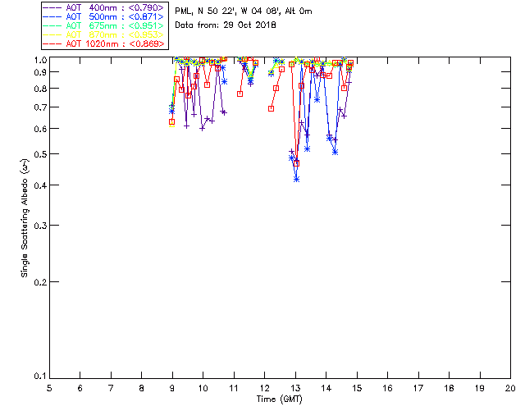Click the 17 hour x-axis label
The image size is (525, 420).
(x=418, y=388)
